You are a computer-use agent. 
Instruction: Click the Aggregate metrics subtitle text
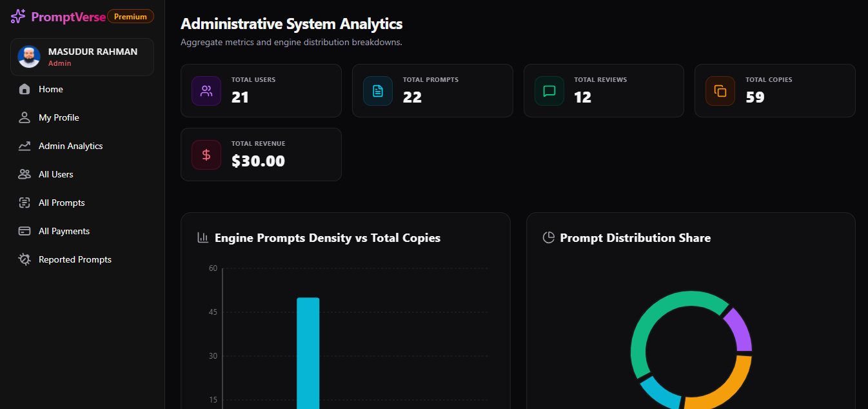tap(291, 43)
